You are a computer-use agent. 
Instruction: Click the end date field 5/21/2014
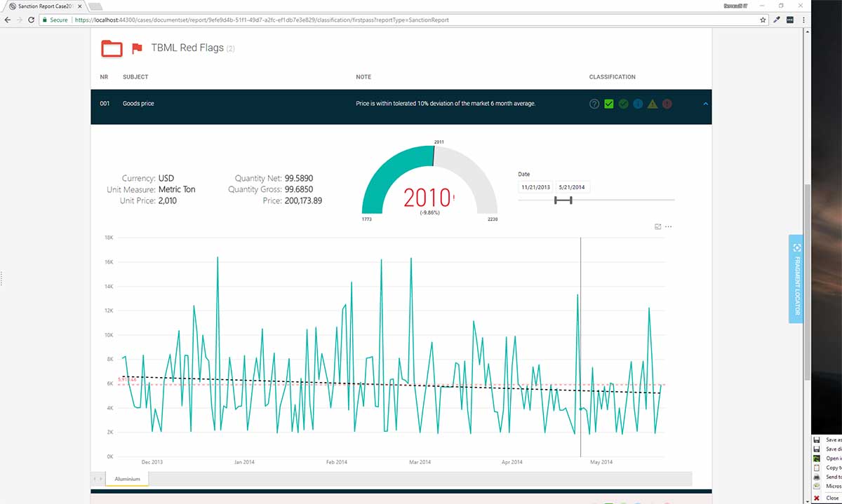tap(572, 187)
